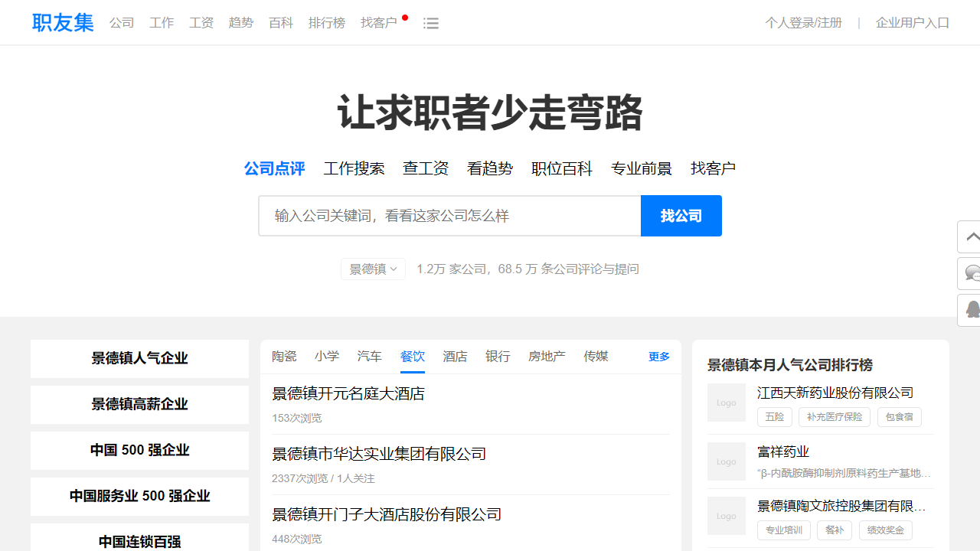The width and height of the screenshot is (980, 551).
Task: Open 百科 in top navigation
Action: [281, 23]
